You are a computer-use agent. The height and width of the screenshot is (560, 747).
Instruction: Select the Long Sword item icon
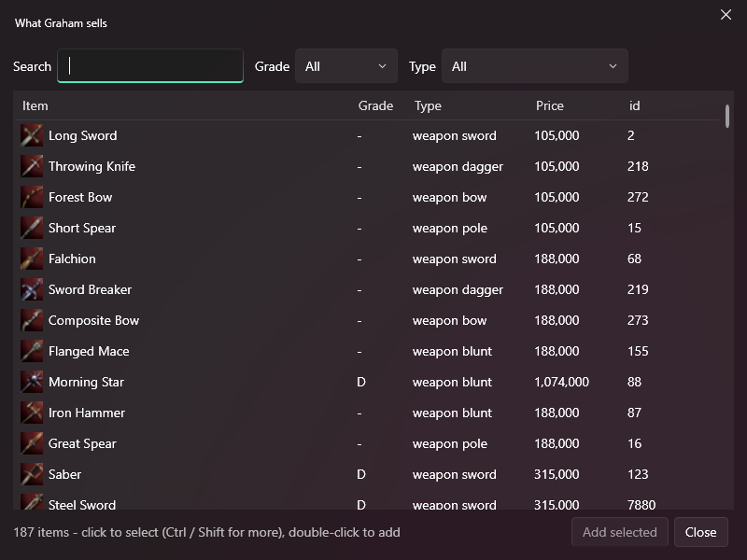pos(32,135)
